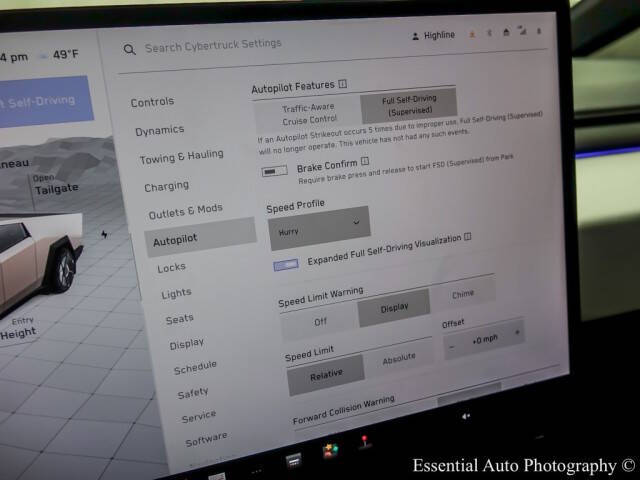Screen dimensions: 640x480
Task: Tap the Autopilot Features info icon
Action: (342, 85)
